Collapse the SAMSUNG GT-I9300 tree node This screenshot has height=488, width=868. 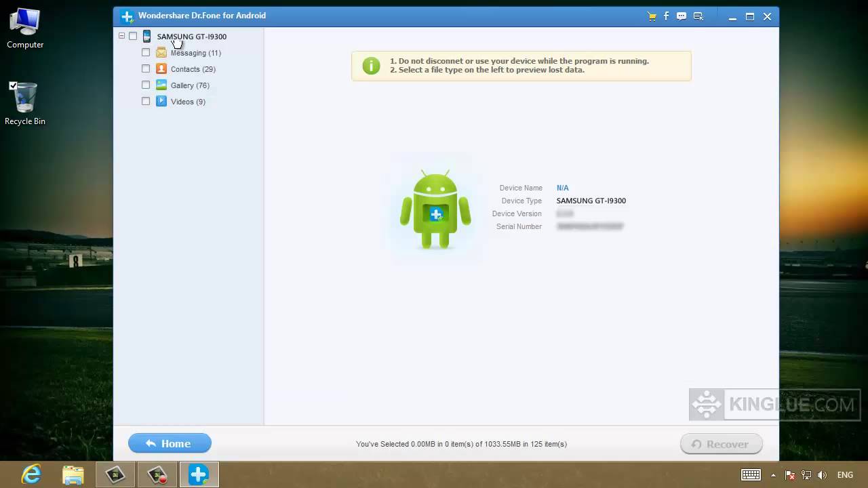point(121,36)
